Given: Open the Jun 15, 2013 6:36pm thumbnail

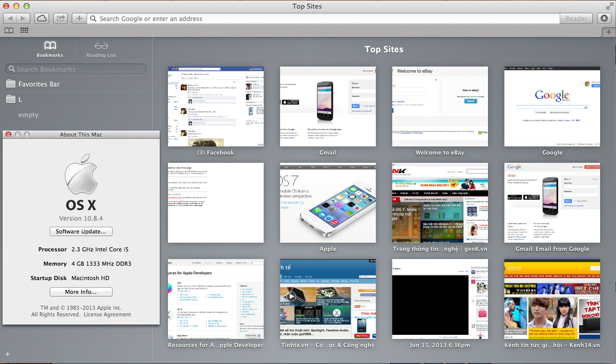Looking at the screenshot, I should pyautogui.click(x=440, y=299).
